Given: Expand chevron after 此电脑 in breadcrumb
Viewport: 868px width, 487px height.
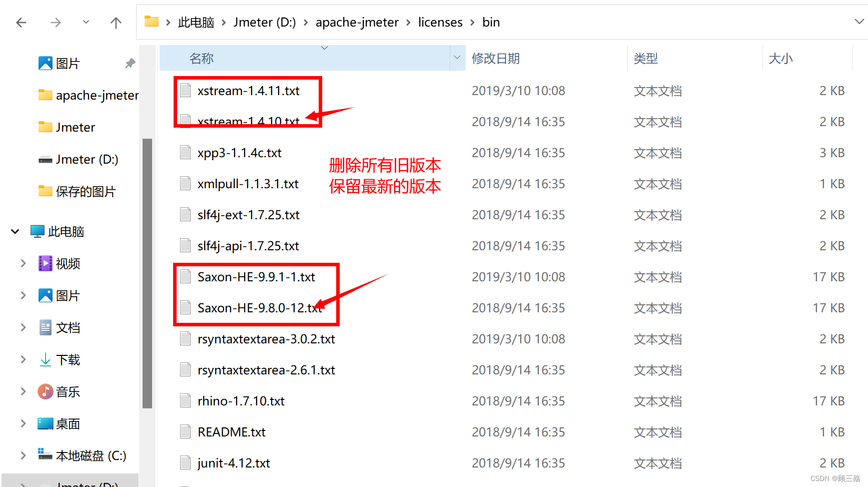Looking at the screenshot, I should [224, 23].
